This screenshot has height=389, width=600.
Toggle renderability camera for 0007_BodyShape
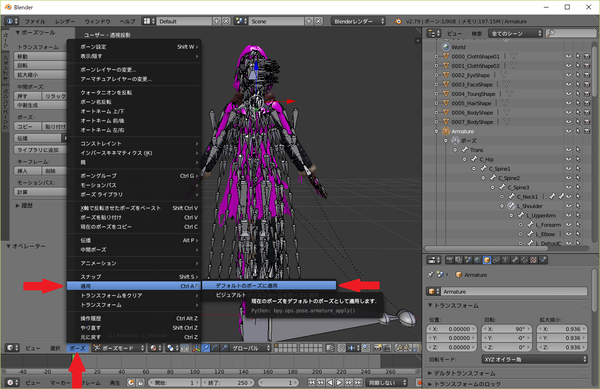587,122
